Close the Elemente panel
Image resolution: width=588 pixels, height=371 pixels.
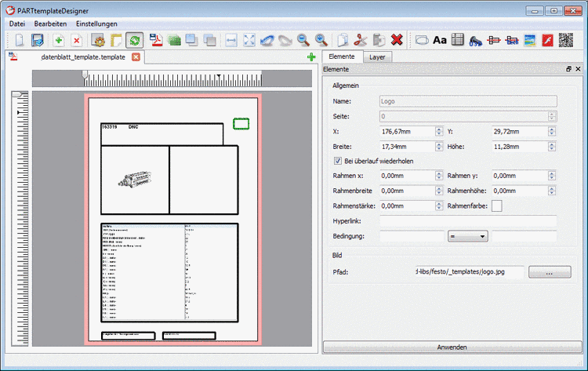pos(578,69)
